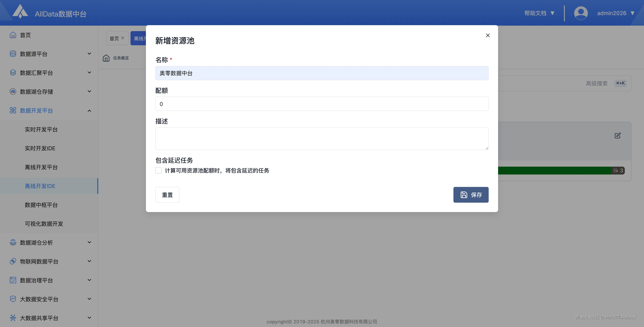This screenshot has width=644, height=327.
Task: Click the 配额 input field
Action: [x=322, y=104]
